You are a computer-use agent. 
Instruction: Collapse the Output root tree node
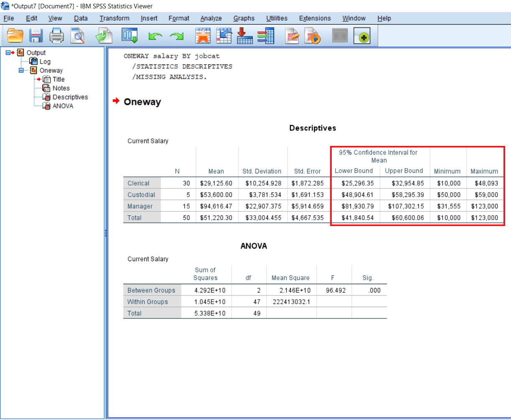pos(8,53)
